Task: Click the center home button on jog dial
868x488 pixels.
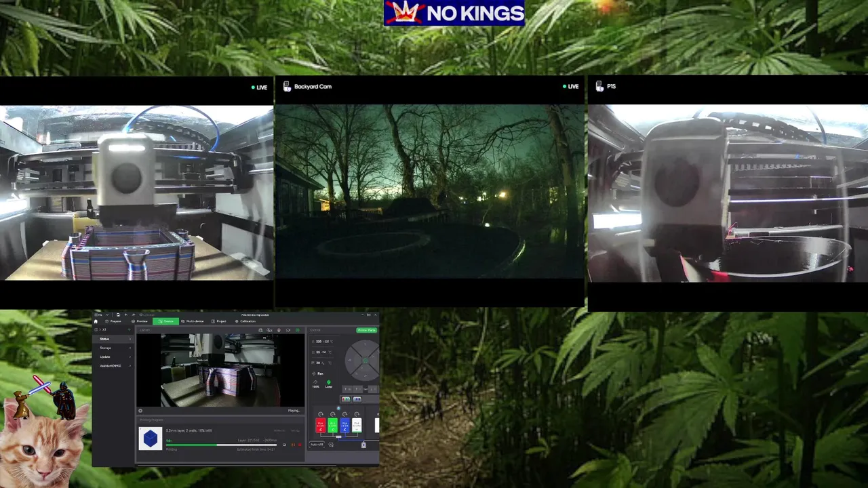Action: click(x=366, y=361)
